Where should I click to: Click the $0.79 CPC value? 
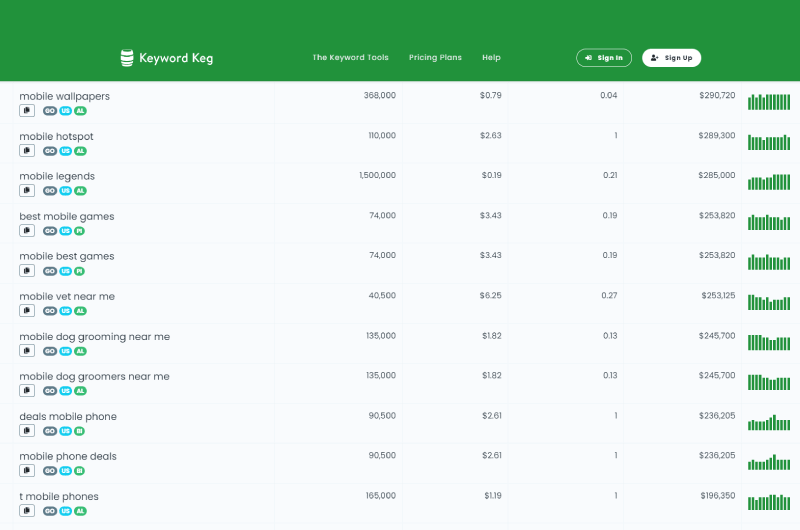click(x=490, y=95)
